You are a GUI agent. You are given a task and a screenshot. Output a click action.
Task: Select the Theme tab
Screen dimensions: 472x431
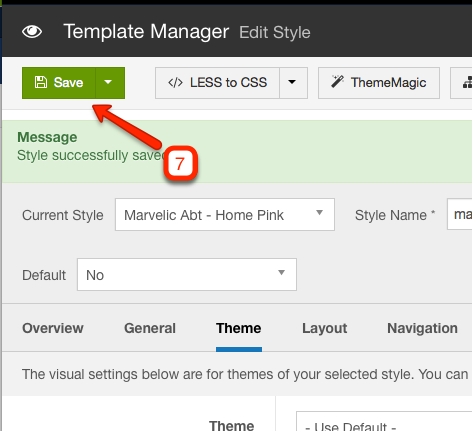pos(239,328)
